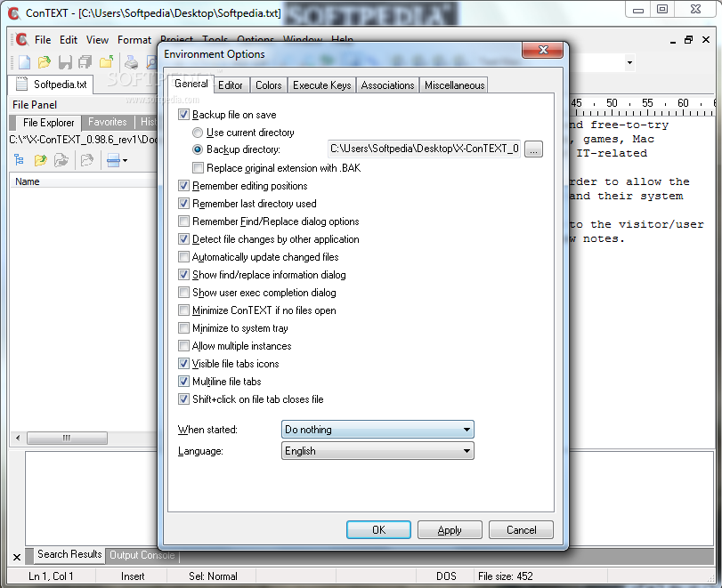The width and height of the screenshot is (722, 588).
Task: Click the ConTEXT logo icon in menu bar
Action: (x=21, y=39)
